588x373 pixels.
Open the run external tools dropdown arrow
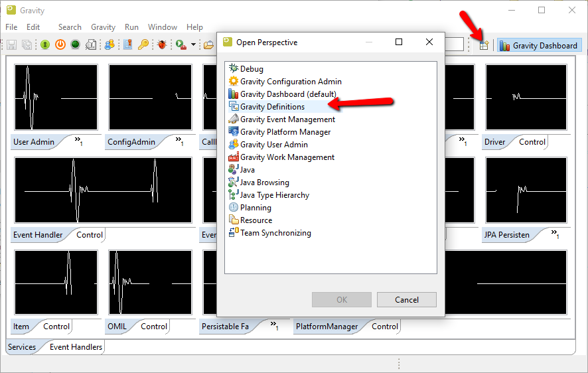click(193, 45)
